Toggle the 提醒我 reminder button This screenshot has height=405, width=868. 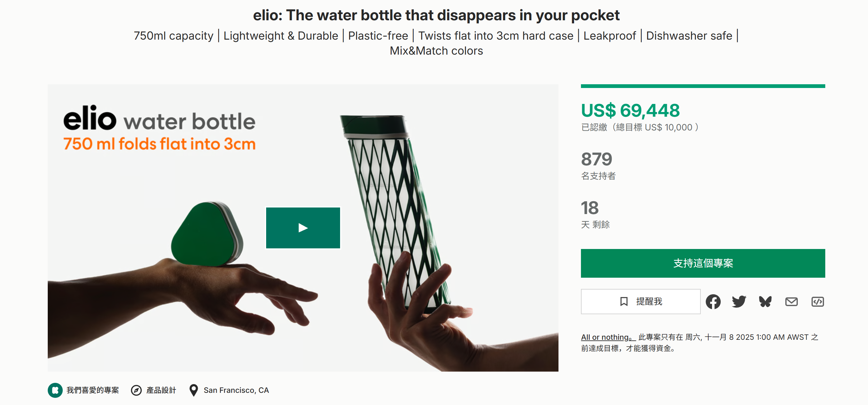[640, 301]
